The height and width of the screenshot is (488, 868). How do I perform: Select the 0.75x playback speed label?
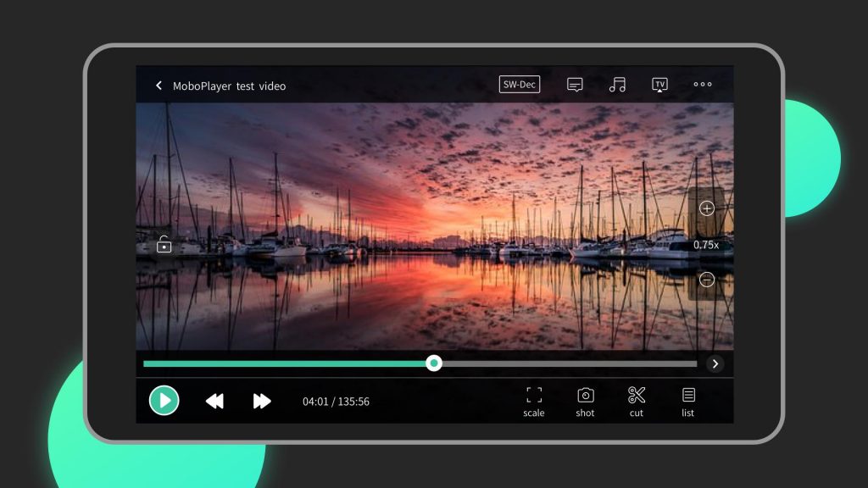pyautogui.click(x=706, y=243)
